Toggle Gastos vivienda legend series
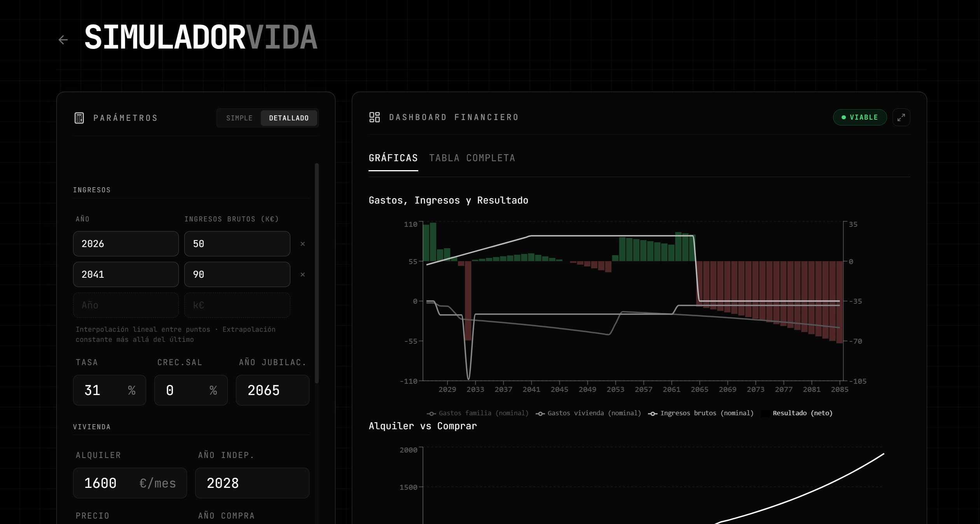Viewport: 980px width, 524px height. click(x=588, y=413)
